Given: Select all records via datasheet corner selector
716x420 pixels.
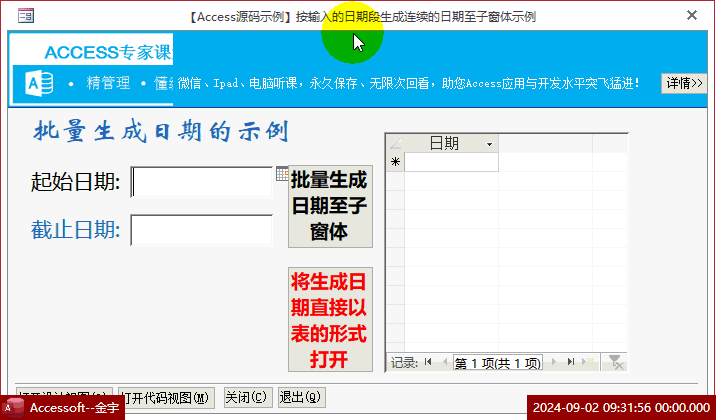Looking at the screenshot, I should click(x=395, y=144).
